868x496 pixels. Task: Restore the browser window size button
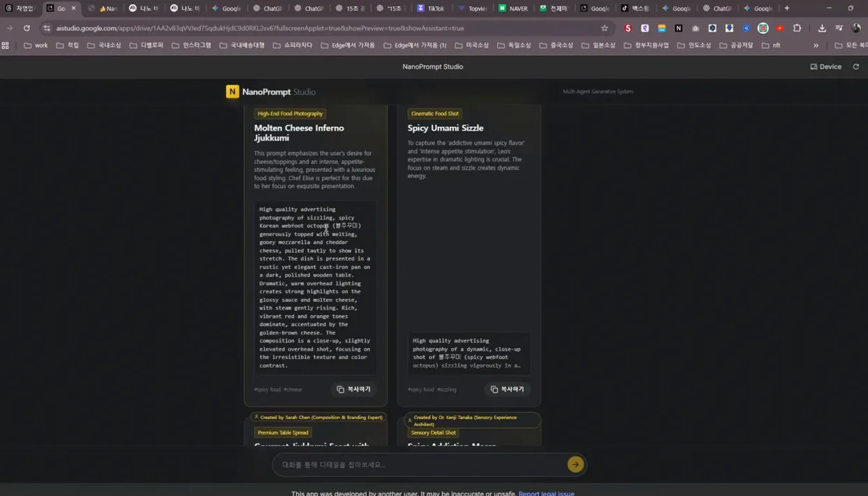851,8
